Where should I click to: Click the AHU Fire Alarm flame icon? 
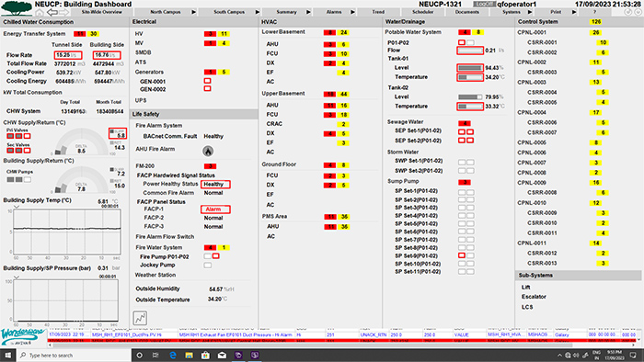(208, 152)
